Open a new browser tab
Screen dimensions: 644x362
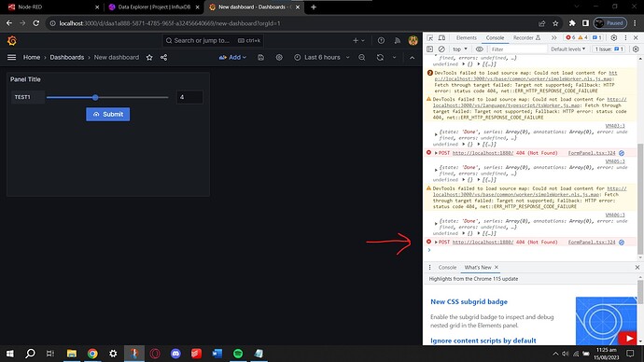pyautogui.click(x=314, y=7)
